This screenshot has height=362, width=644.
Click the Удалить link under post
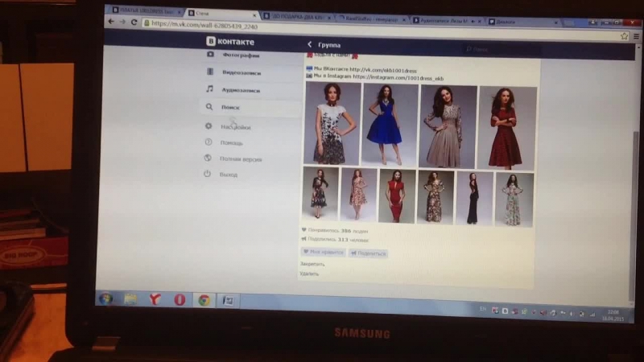(310, 274)
